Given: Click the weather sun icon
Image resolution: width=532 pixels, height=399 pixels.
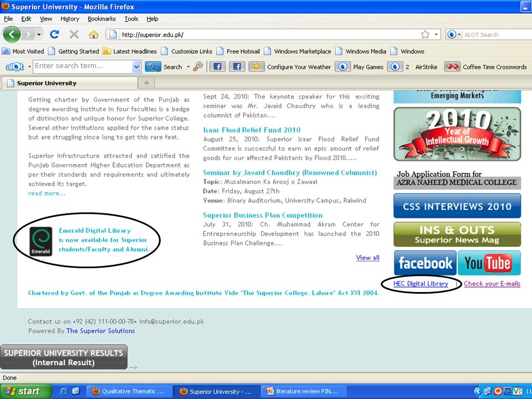Looking at the screenshot, I should point(256,66).
